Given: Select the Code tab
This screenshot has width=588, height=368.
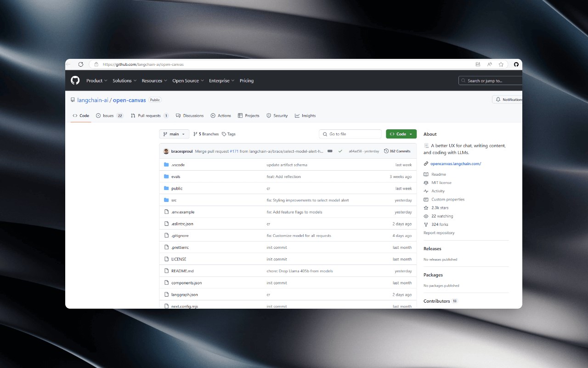Looking at the screenshot, I should point(81,115).
